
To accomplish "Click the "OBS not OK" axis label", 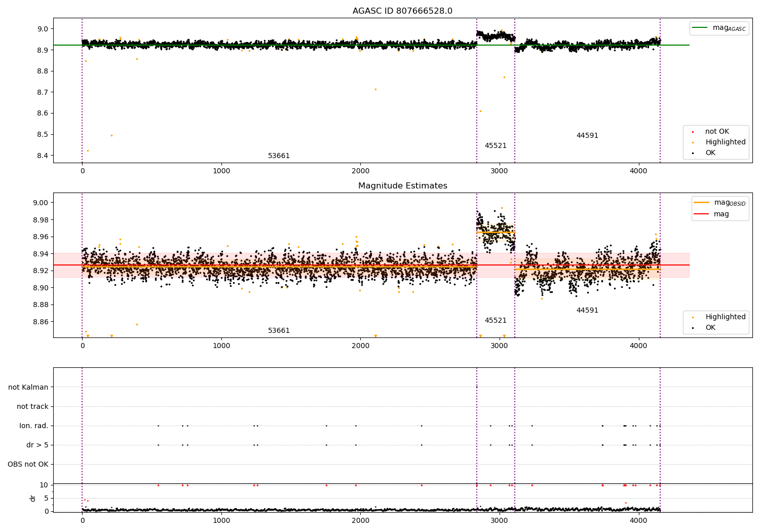I will (28, 465).
